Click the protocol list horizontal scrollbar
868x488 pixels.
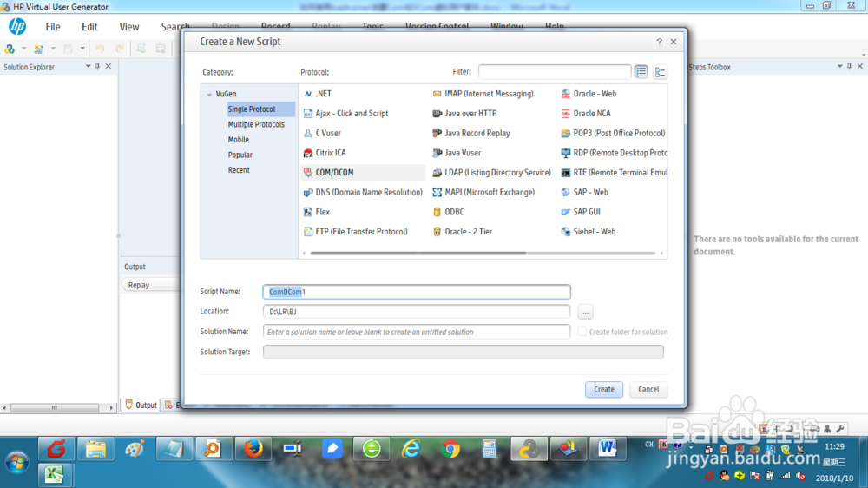tap(418, 254)
